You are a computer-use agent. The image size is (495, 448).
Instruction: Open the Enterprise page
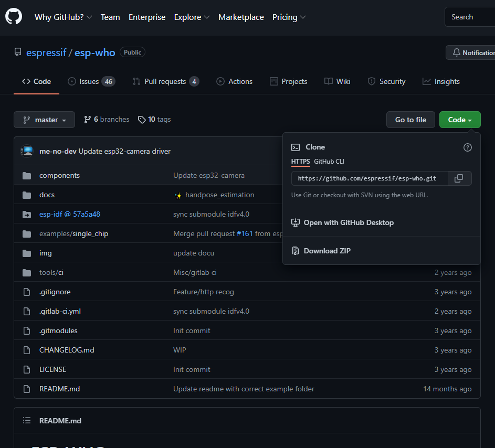click(x=147, y=17)
